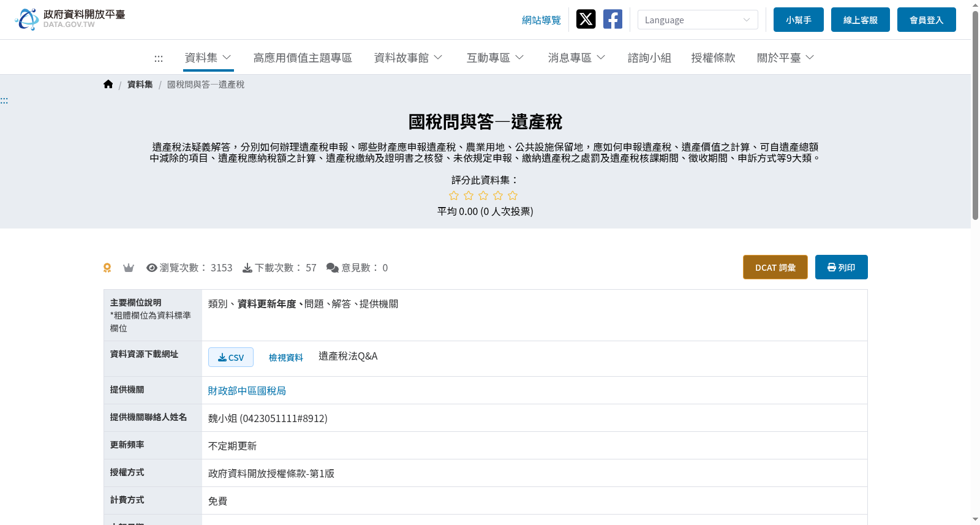Click the 不定期更新 value
This screenshot has height=525, width=980.
[232, 446]
